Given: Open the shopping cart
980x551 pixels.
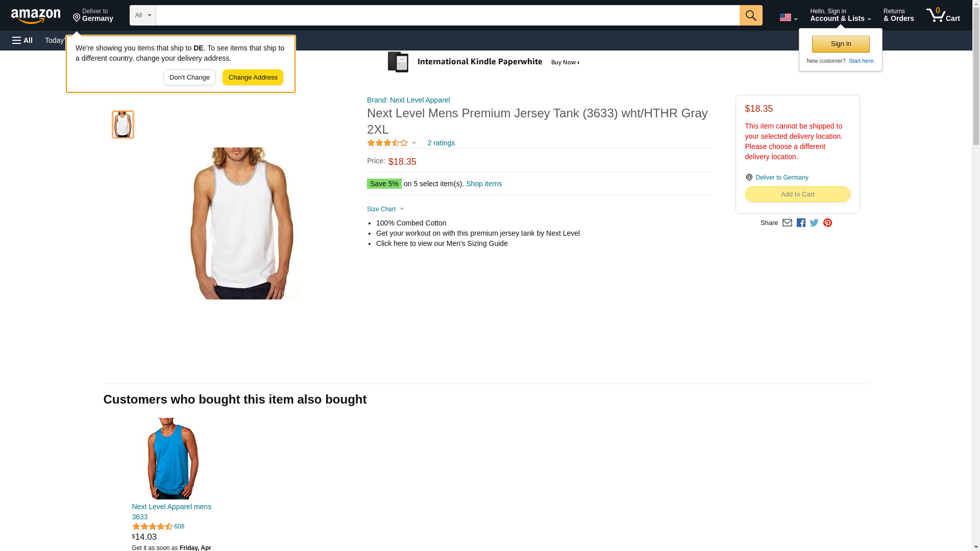Looking at the screenshot, I should click(943, 15).
